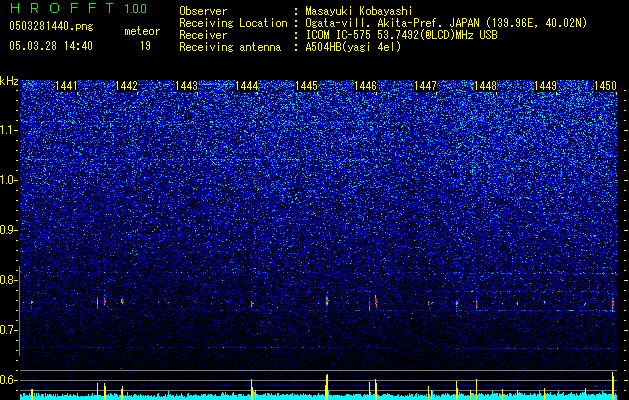Image resolution: width=629 pixels, height=400 pixels.
Task: Click the version number 1.0.0
Action: 135,9
